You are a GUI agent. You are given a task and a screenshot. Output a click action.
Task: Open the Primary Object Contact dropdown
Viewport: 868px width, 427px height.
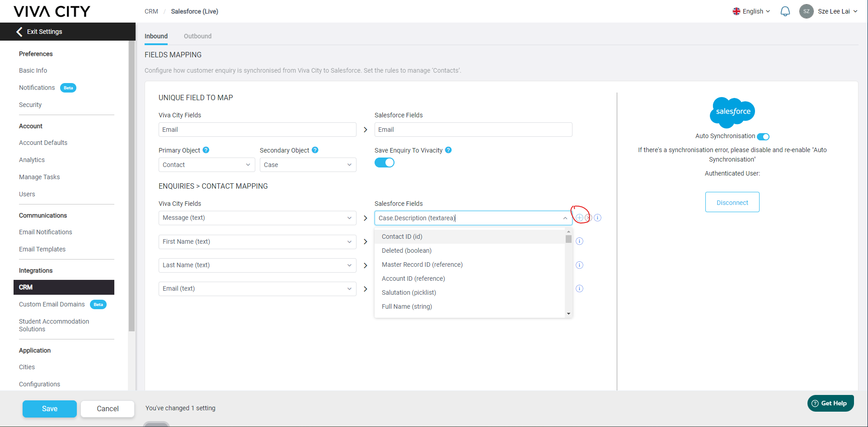[x=206, y=165]
